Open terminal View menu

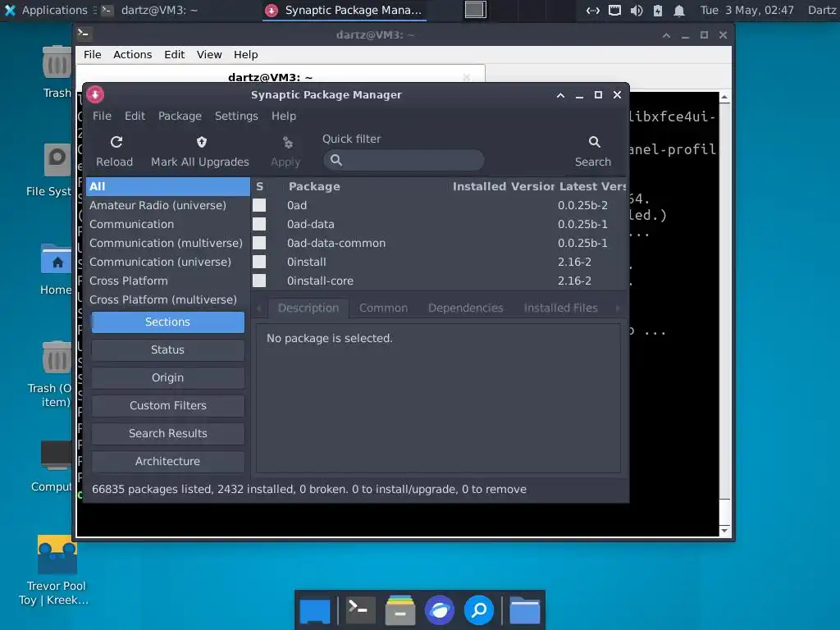click(209, 55)
